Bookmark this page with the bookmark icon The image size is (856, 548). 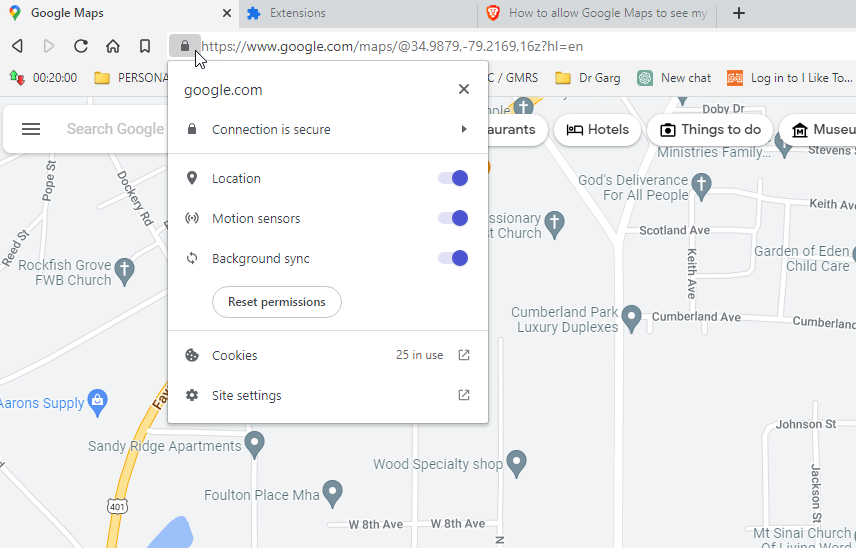click(145, 46)
